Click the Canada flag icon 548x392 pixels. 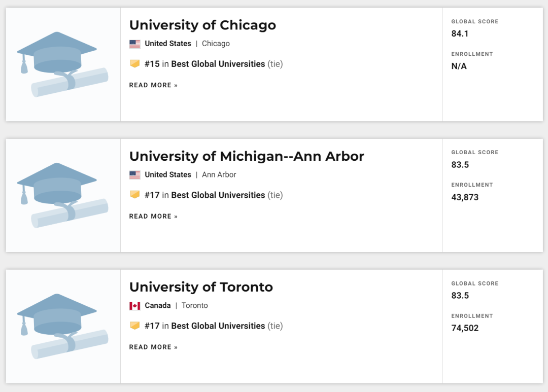pyautogui.click(x=135, y=306)
